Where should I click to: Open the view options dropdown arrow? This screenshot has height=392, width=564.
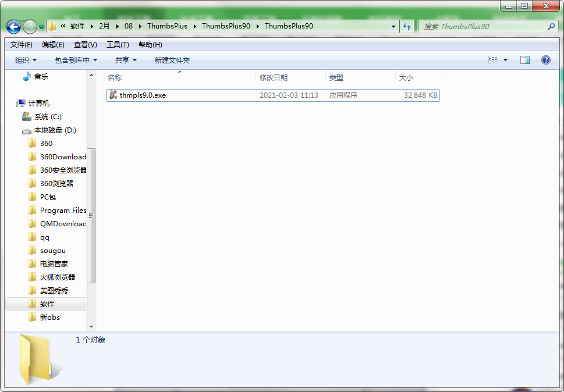tap(505, 60)
